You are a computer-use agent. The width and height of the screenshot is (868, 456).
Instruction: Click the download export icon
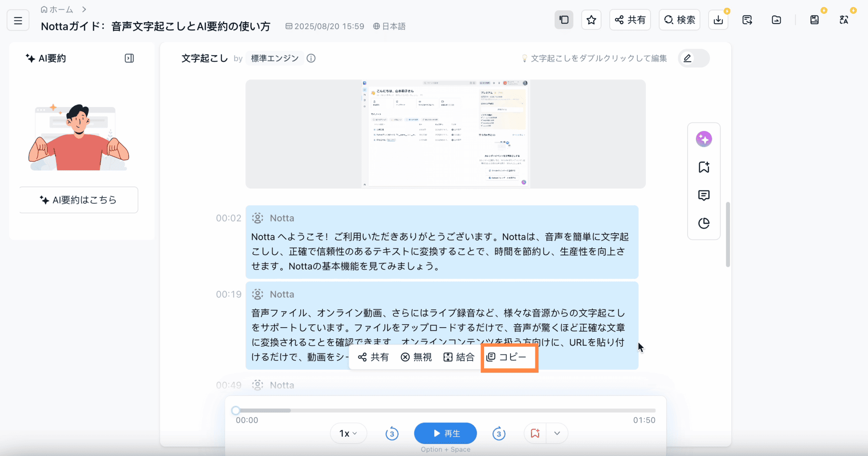pyautogui.click(x=718, y=20)
